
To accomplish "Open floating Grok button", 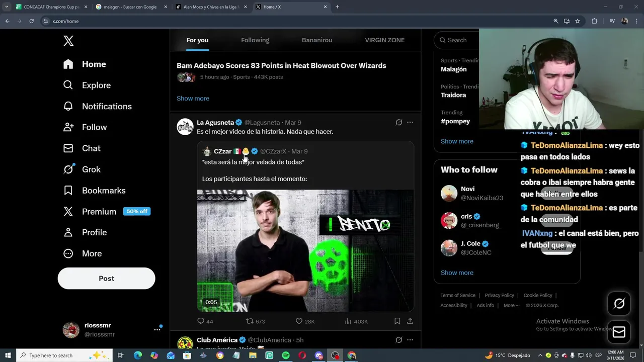I will click(x=619, y=303).
